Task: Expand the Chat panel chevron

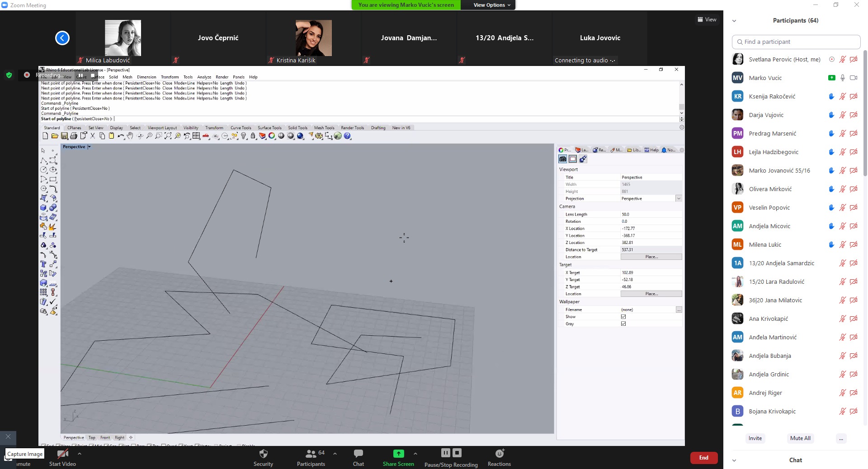Action: coord(734,460)
